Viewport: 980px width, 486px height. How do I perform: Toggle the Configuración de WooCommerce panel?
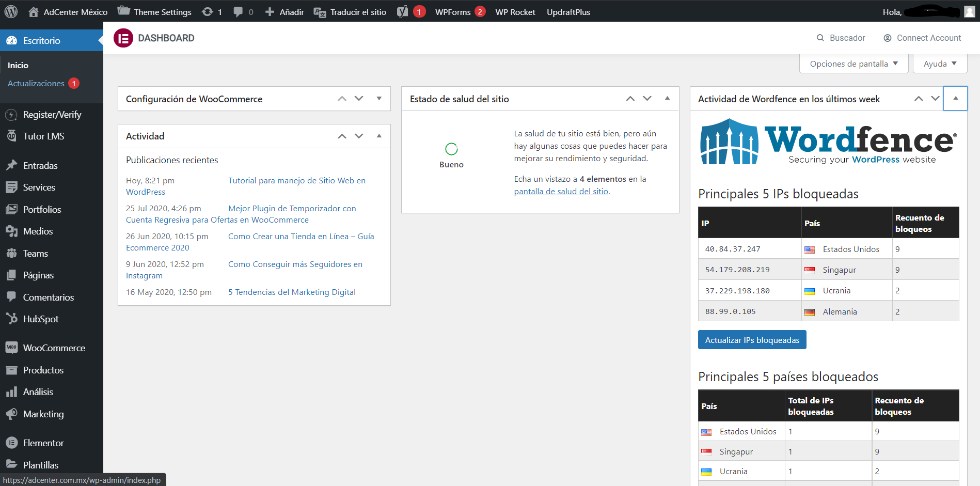tap(379, 98)
